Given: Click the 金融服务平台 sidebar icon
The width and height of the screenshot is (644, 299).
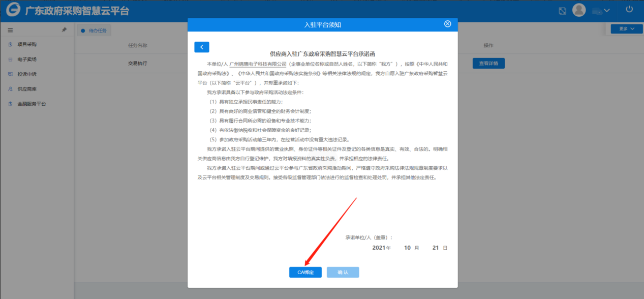Looking at the screenshot, I should click(10, 104).
